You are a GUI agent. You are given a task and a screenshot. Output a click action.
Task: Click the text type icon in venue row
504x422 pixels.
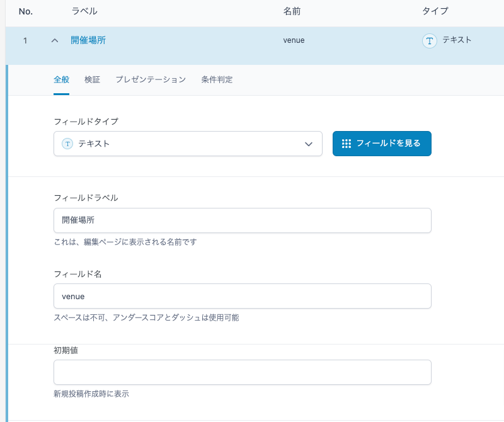pyautogui.click(x=430, y=41)
